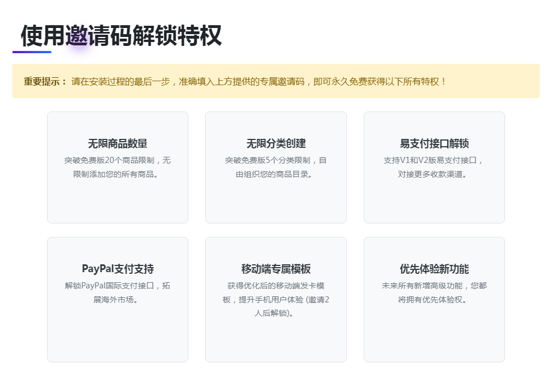Click the 无限商品数量 feature card

point(117,167)
